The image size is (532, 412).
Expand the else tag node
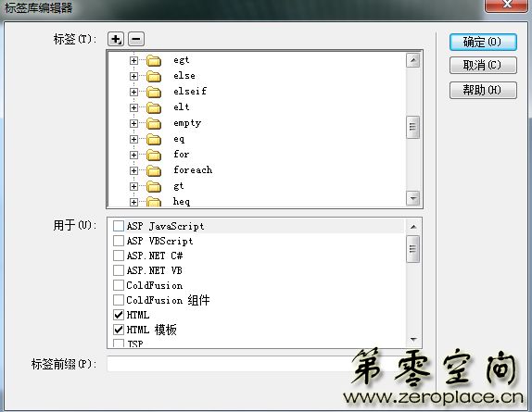(x=133, y=76)
